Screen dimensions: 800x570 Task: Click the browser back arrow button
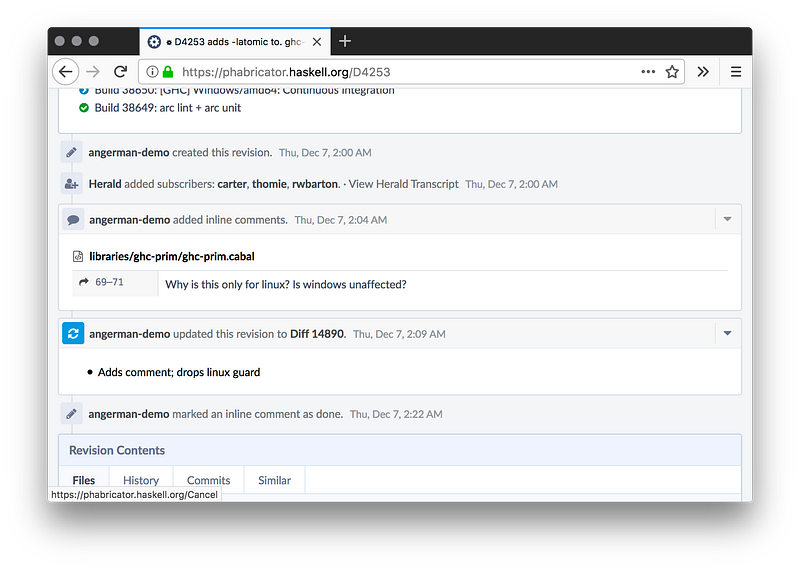pyautogui.click(x=66, y=72)
